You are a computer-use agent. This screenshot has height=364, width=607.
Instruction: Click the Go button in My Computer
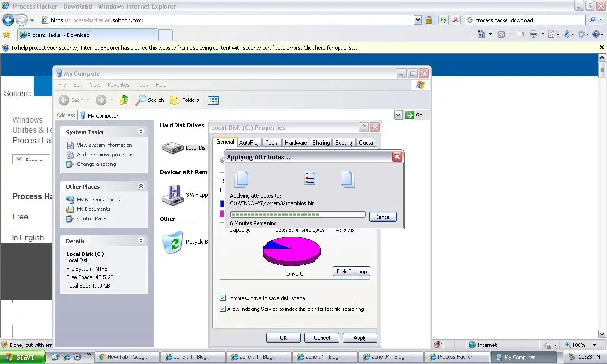pos(414,115)
